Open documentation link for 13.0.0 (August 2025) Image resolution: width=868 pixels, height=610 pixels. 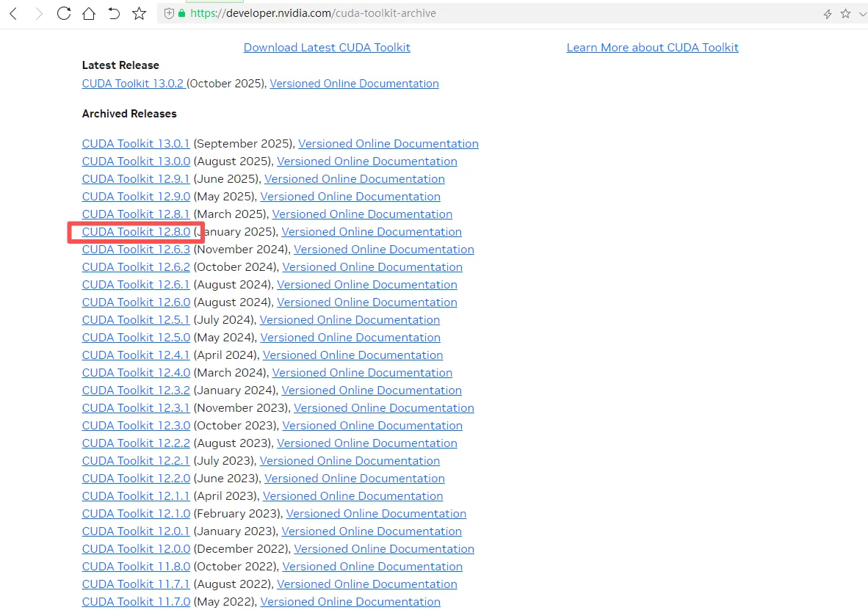point(367,161)
